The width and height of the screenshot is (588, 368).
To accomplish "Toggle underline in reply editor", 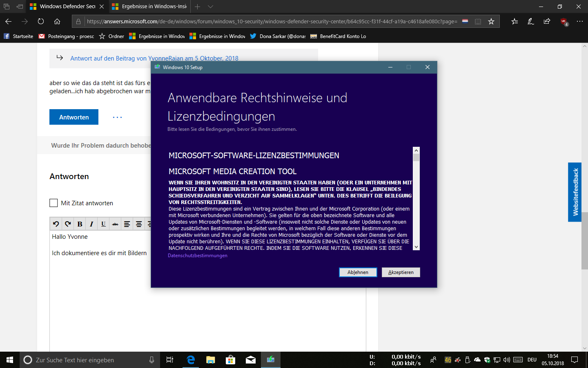I will [103, 224].
